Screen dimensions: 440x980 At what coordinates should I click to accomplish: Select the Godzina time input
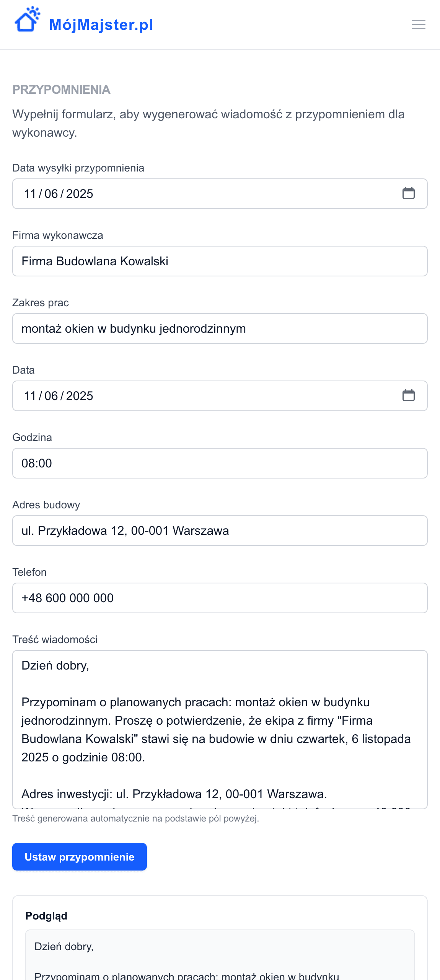point(220,463)
